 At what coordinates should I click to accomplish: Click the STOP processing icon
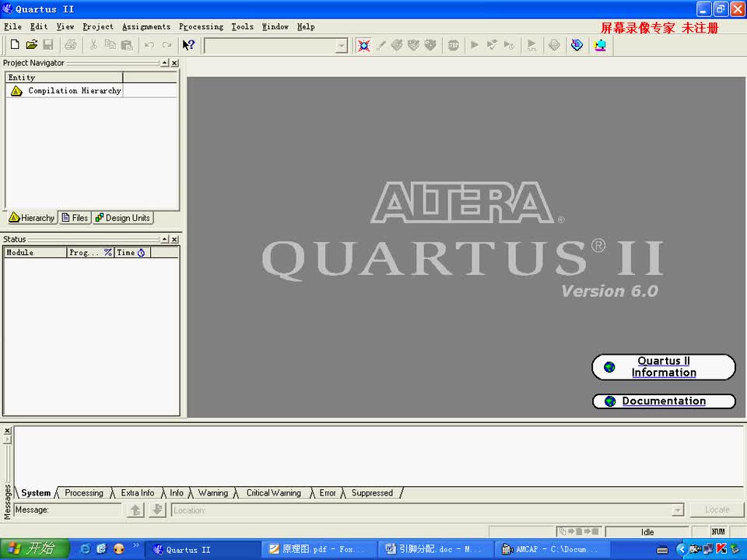click(453, 45)
